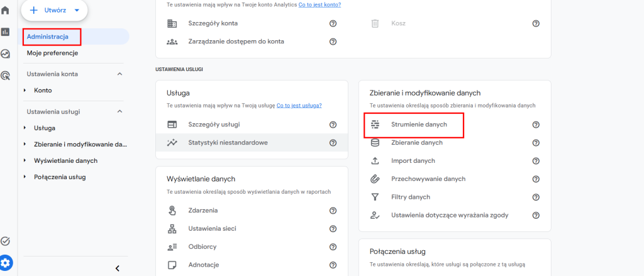Expand the Połączenia usług tree item
This screenshot has height=276, width=644.
point(25,177)
